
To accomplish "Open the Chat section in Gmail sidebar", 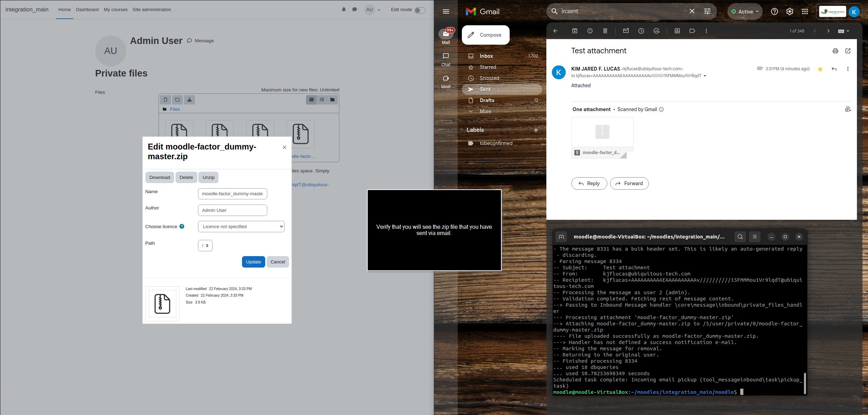I will coord(446,60).
